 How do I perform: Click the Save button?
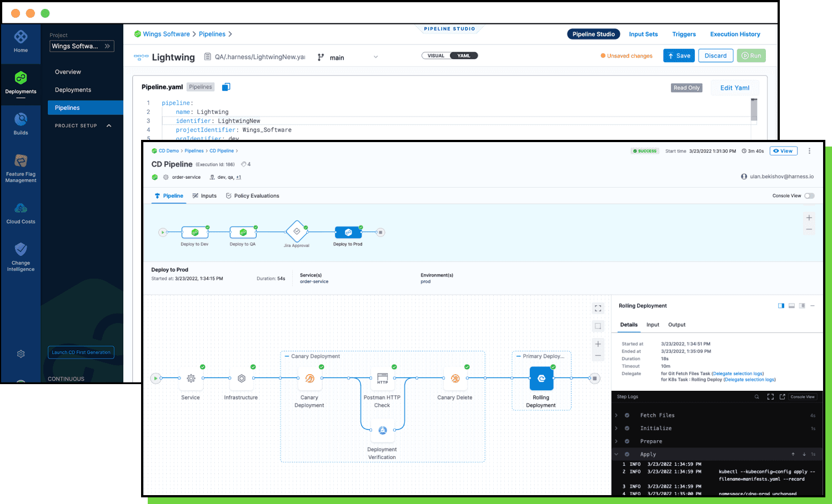[x=679, y=56]
